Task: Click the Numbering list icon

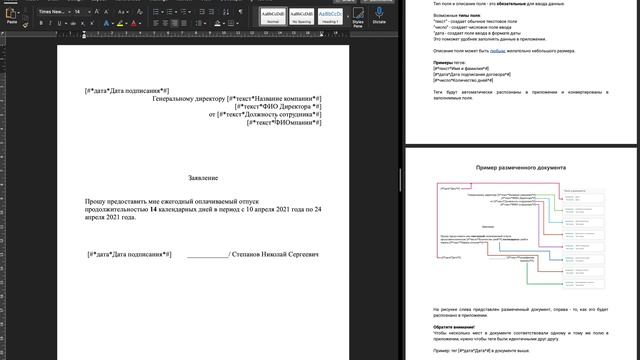Action: click(169, 12)
